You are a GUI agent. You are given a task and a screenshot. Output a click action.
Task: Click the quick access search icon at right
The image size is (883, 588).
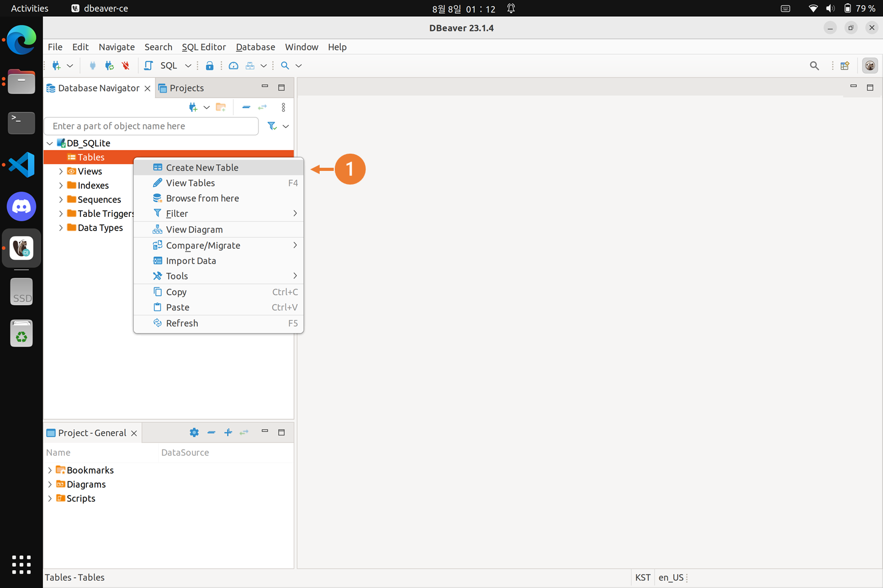point(814,66)
